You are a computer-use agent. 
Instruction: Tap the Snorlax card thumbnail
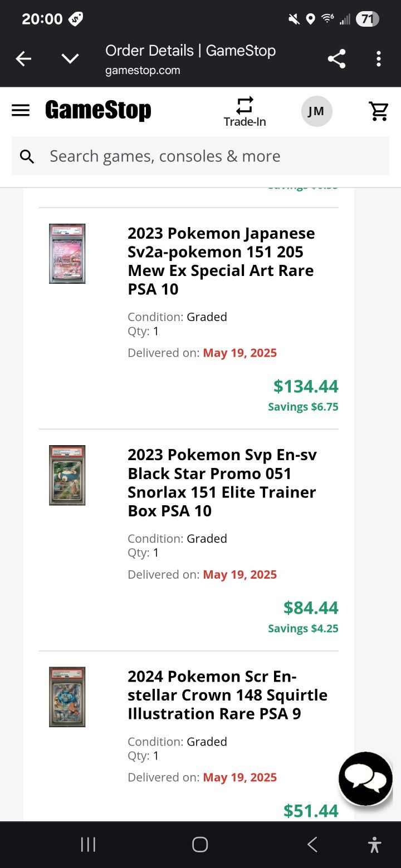click(x=67, y=475)
